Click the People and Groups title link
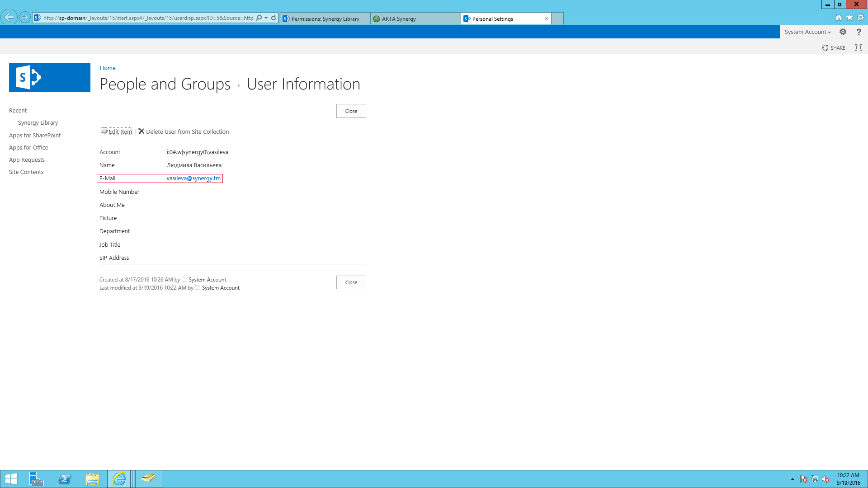The image size is (868, 488). pos(165,84)
